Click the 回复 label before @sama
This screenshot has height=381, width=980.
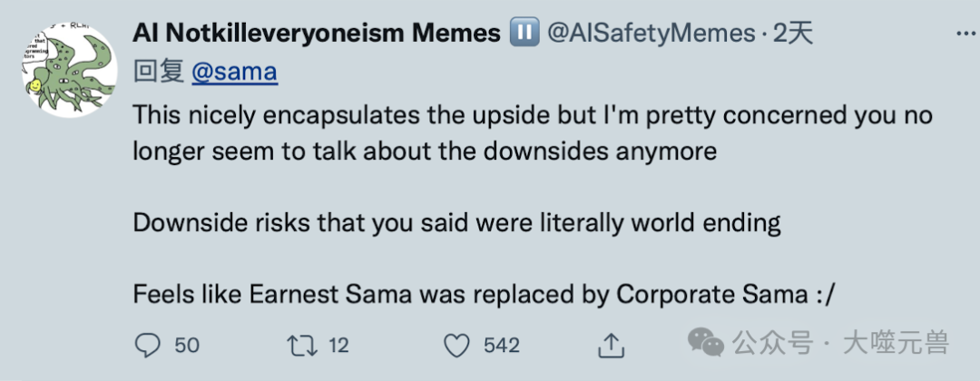point(159,72)
